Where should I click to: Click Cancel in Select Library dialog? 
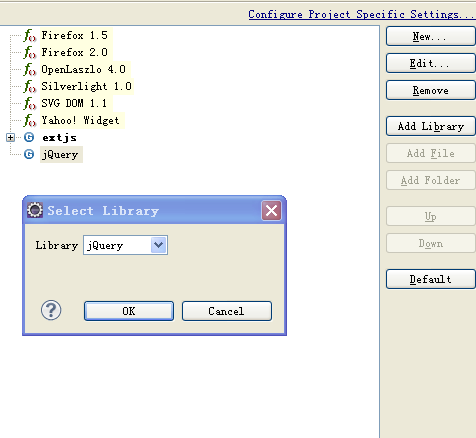227,311
